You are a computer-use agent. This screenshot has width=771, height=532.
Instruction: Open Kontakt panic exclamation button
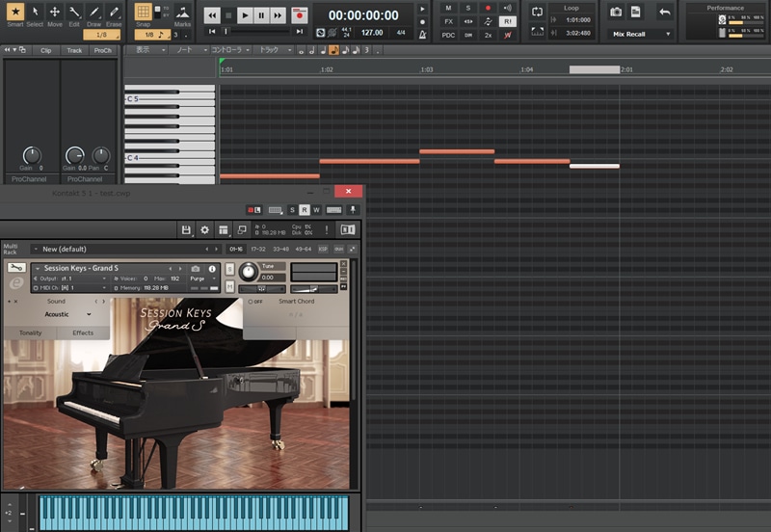[x=327, y=229]
